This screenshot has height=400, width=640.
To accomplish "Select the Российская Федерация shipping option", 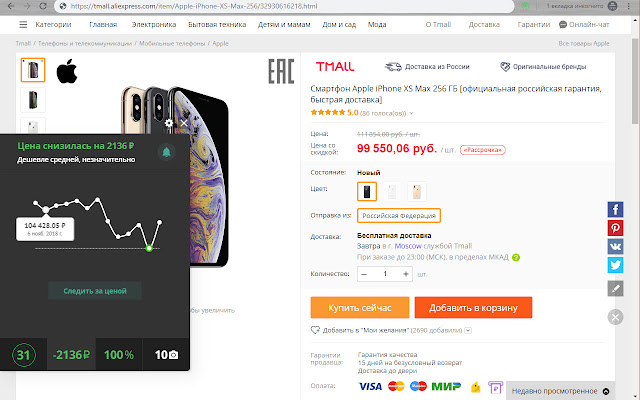I will 399,216.
